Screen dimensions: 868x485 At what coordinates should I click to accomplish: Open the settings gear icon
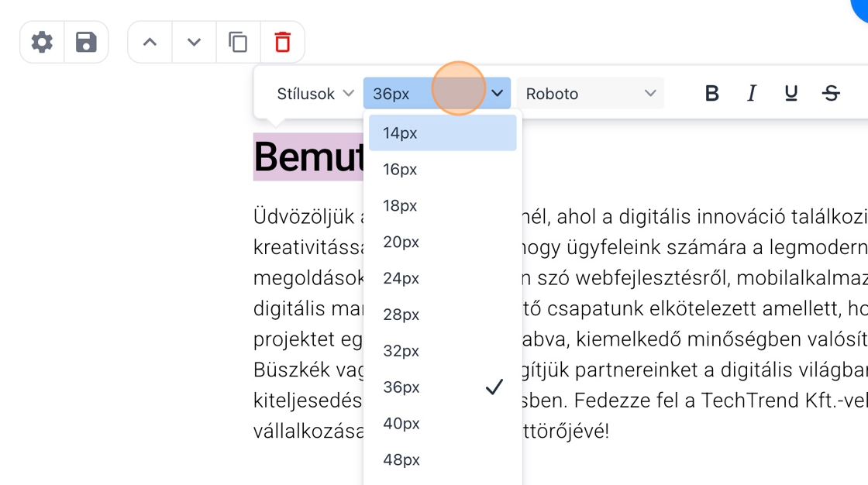(42, 42)
